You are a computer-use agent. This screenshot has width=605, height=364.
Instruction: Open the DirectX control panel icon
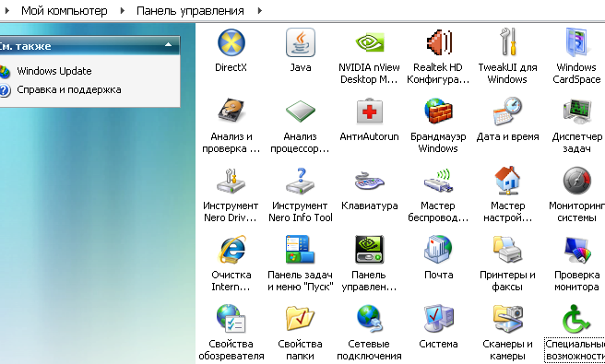(231, 42)
